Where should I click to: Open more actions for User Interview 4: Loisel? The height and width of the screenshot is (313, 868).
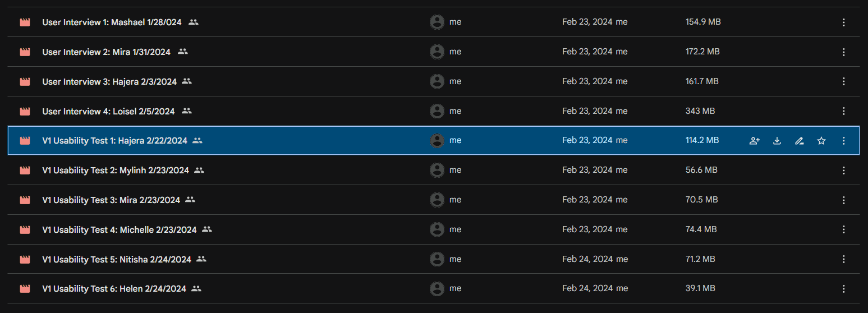pyautogui.click(x=844, y=111)
